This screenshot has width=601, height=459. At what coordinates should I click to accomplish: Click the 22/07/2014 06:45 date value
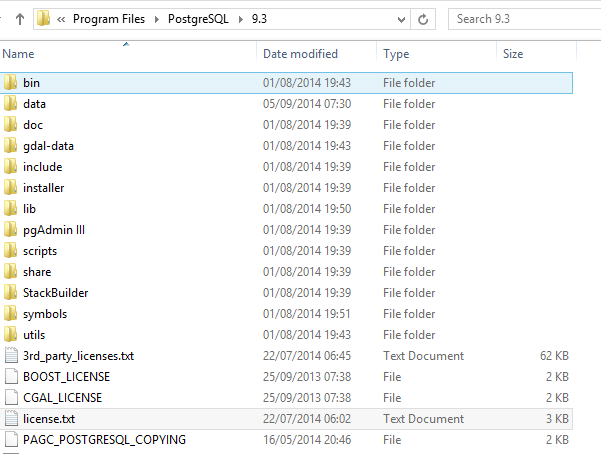[x=307, y=356]
